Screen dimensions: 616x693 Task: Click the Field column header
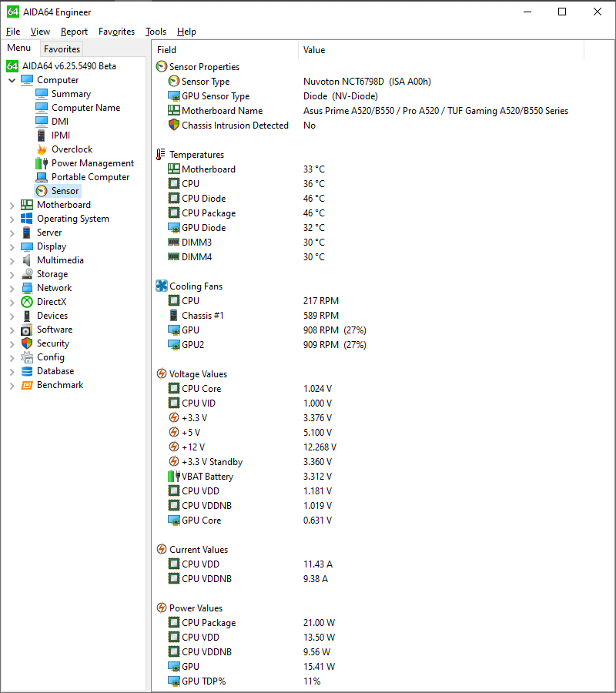coord(225,50)
